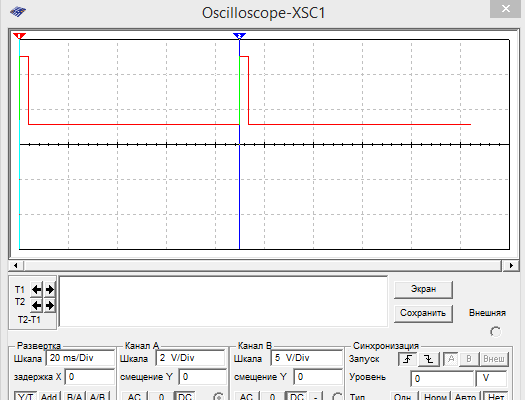Set Канал B coupling to AC
The width and height of the screenshot is (525, 400).
246,396
